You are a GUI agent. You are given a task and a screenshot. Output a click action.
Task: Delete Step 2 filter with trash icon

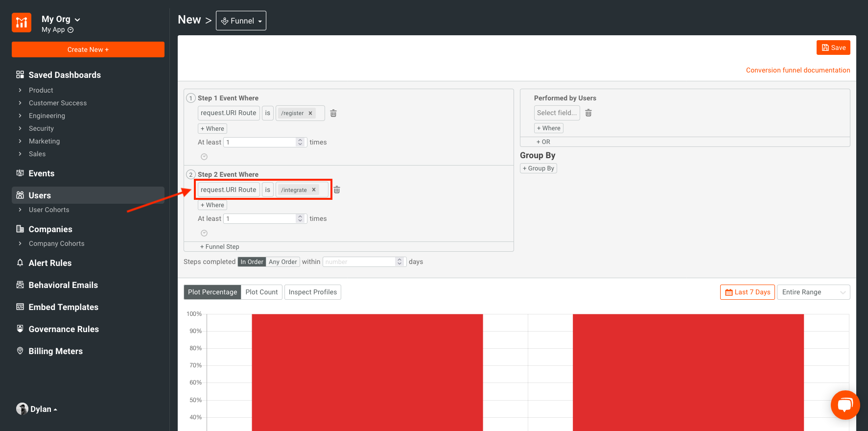(x=337, y=190)
